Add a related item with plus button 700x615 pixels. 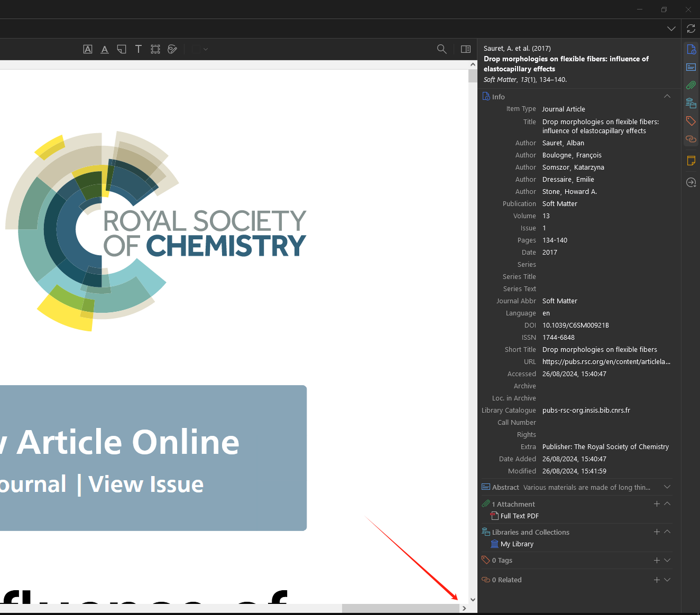[x=657, y=580]
